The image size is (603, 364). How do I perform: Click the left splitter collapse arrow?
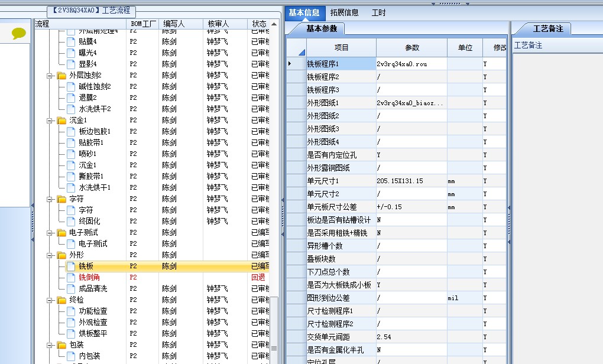(33, 206)
